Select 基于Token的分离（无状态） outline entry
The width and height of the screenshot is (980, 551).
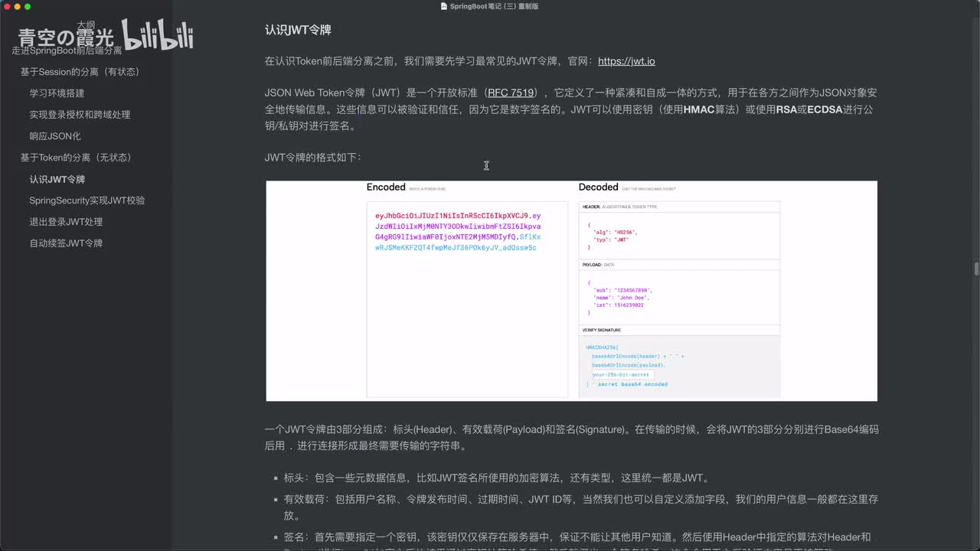(77, 158)
